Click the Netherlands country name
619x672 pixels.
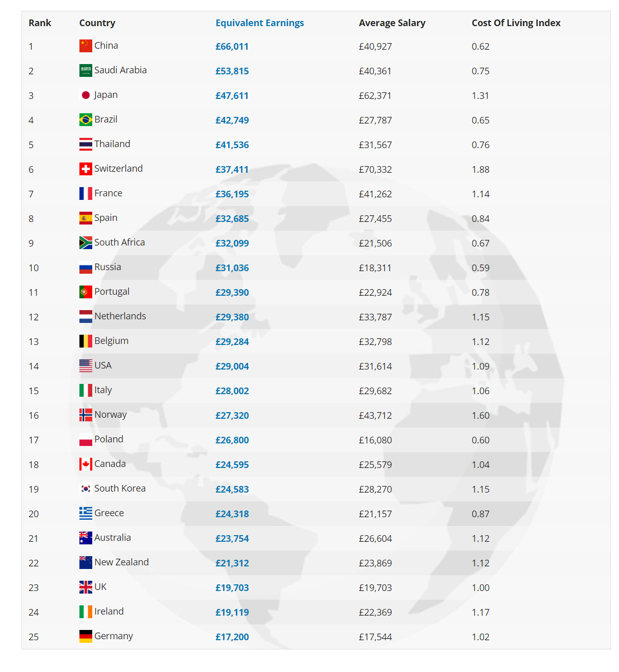(x=120, y=316)
